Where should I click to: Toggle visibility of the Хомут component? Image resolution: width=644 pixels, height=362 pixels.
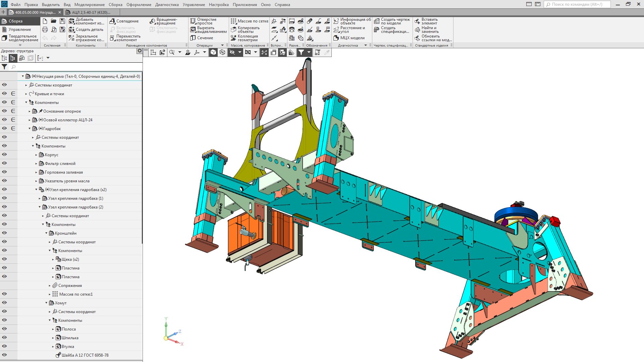tap(4, 303)
